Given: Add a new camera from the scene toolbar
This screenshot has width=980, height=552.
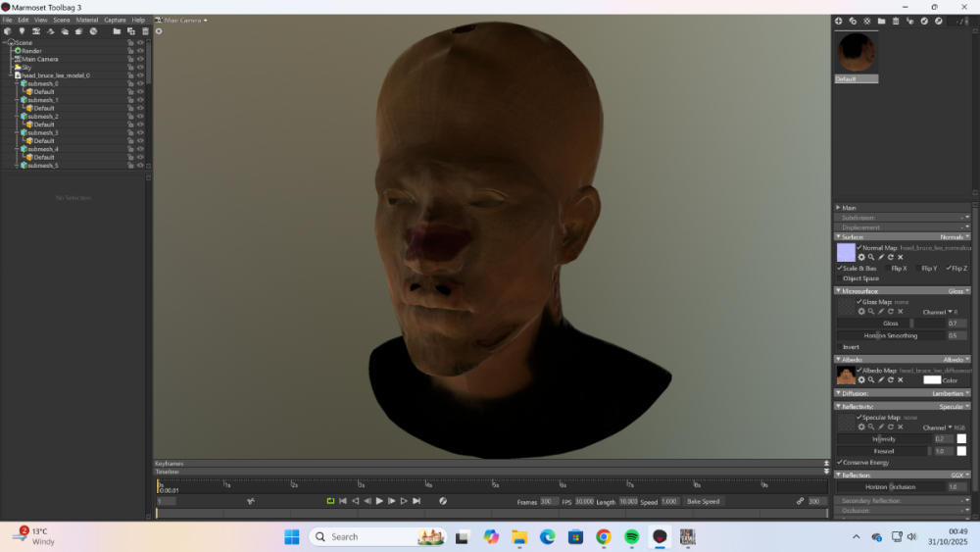Looking at the screenshot, I should click(x=36, y=31).
